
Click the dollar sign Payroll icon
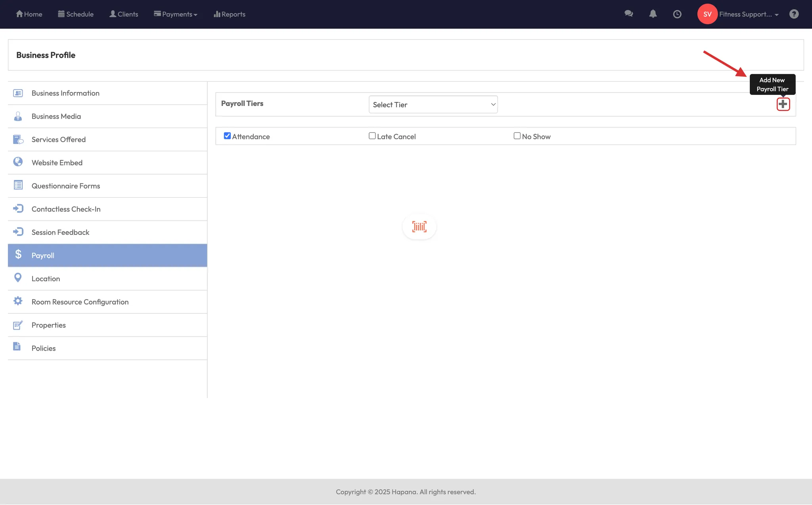pyautogui.click(x=18, y=255)
